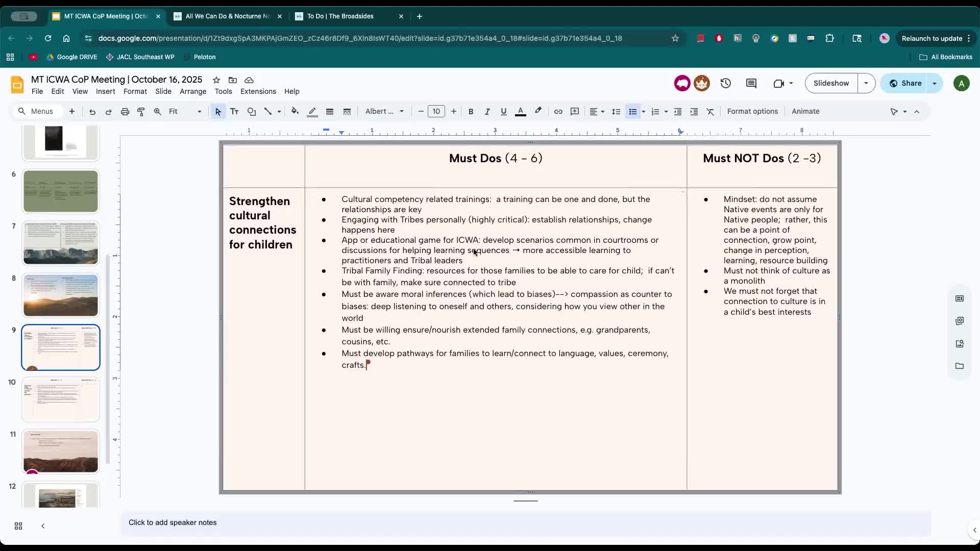Open version history clock icon

coord(725,83)
